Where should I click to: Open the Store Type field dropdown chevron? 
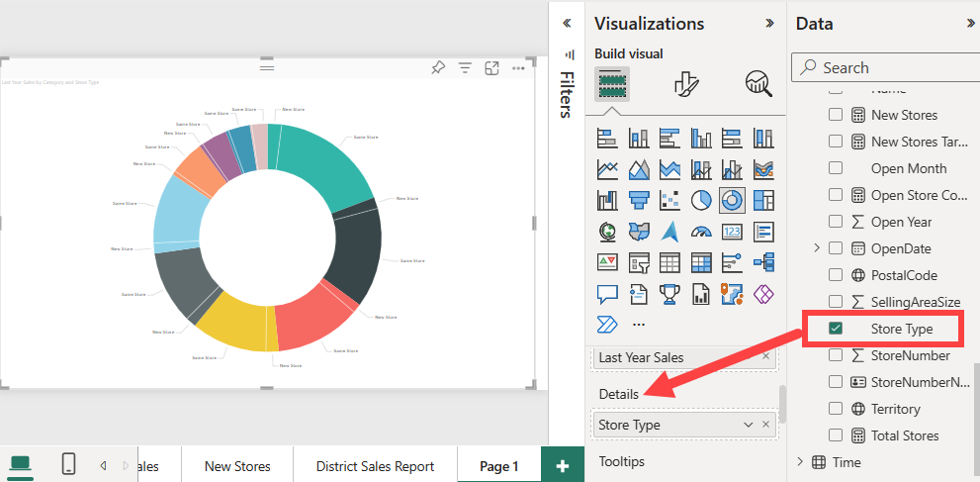click(x=749, y=426)
